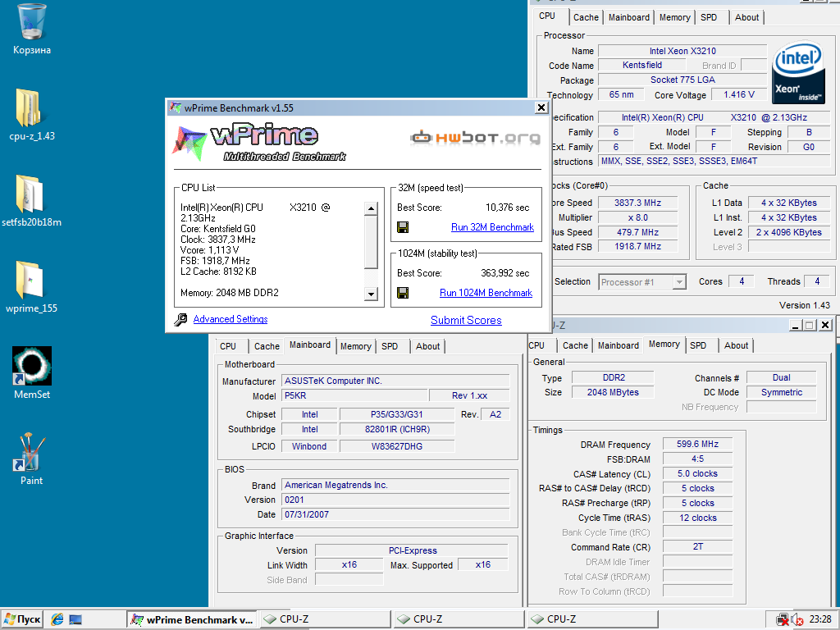
Task: Click the Intel Xeon X3210 name field
Action: click(x=682, y=51)
